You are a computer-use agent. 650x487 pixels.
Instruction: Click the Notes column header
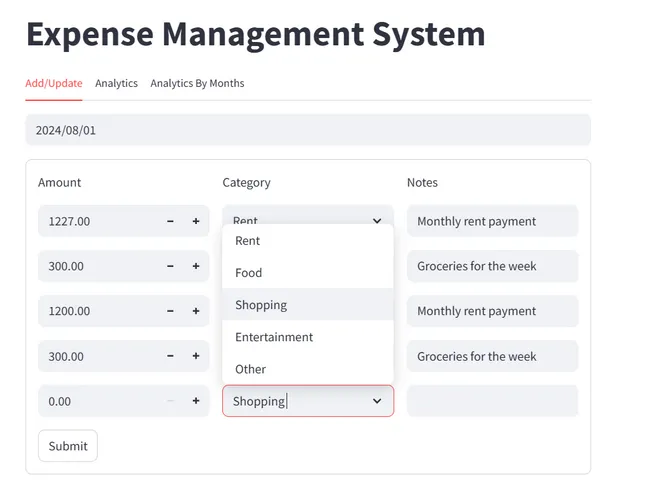tap(422, 182)
